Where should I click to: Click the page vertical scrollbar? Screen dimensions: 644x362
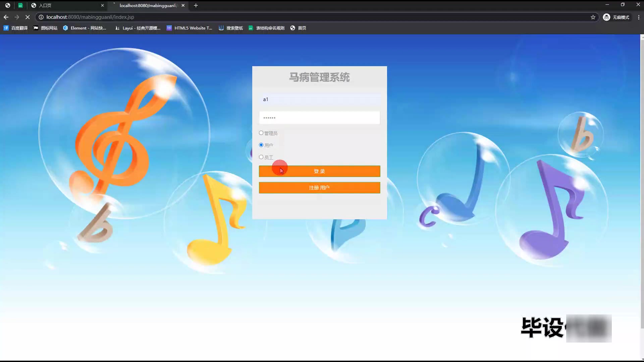click(x=642, y=181)
